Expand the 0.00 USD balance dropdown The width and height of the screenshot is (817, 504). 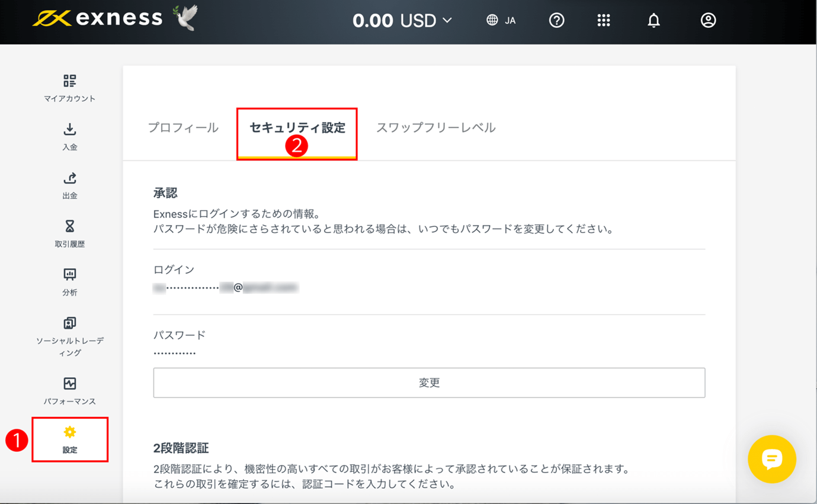click(402, 21)
